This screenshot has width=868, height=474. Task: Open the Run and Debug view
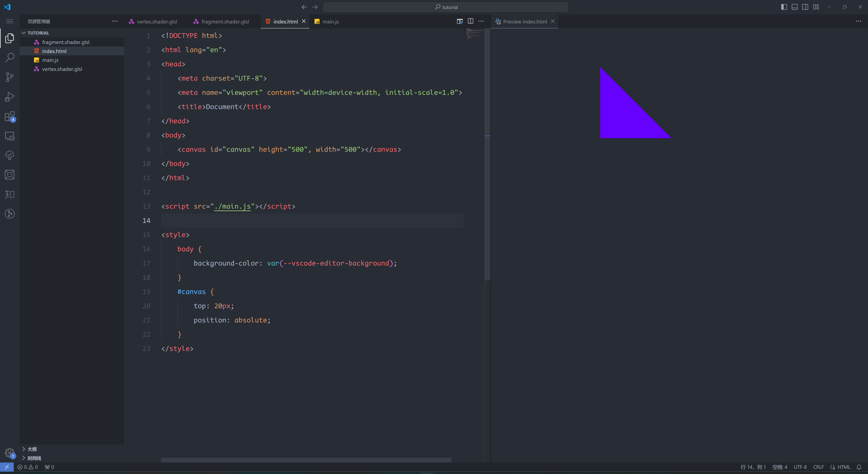(9, 96)
